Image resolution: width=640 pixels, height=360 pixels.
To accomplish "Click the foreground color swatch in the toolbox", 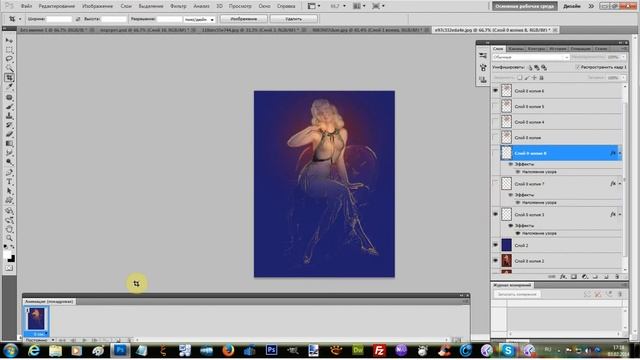I will point(7,255).
